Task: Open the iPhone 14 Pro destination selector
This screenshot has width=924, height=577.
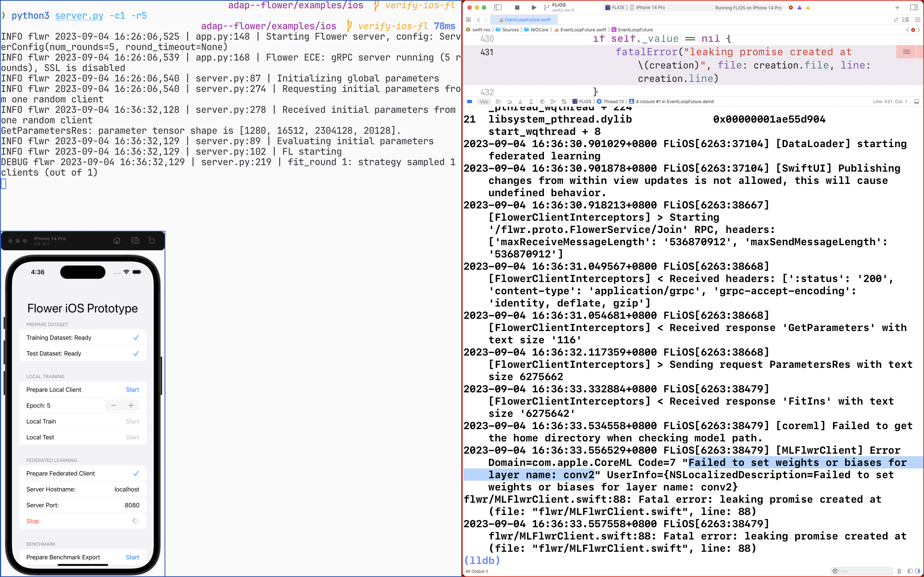Action: click(650, 7)
